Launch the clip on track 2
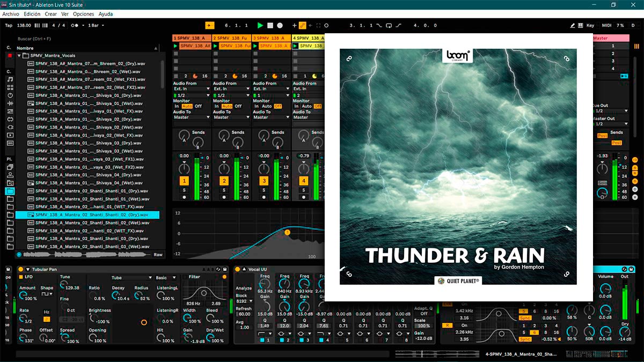Image resolution: width=644 pixels, height=362 pixels. [x=215, y=46]
